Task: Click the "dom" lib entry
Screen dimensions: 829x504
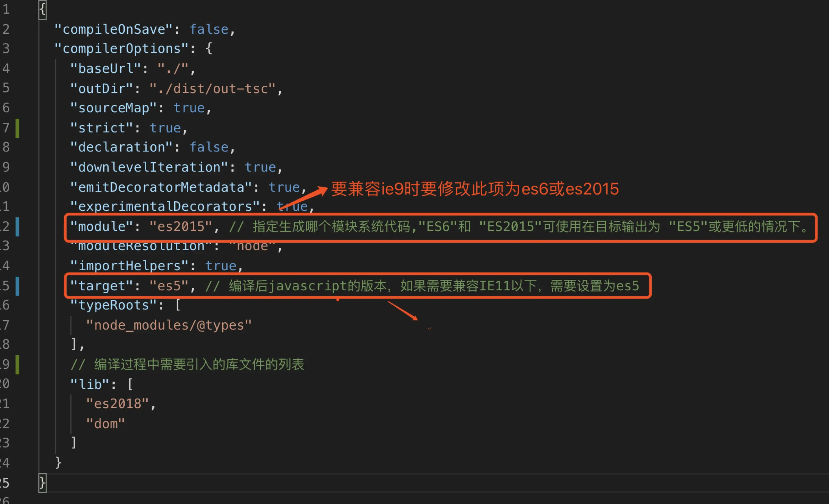Action: (105, 424)
